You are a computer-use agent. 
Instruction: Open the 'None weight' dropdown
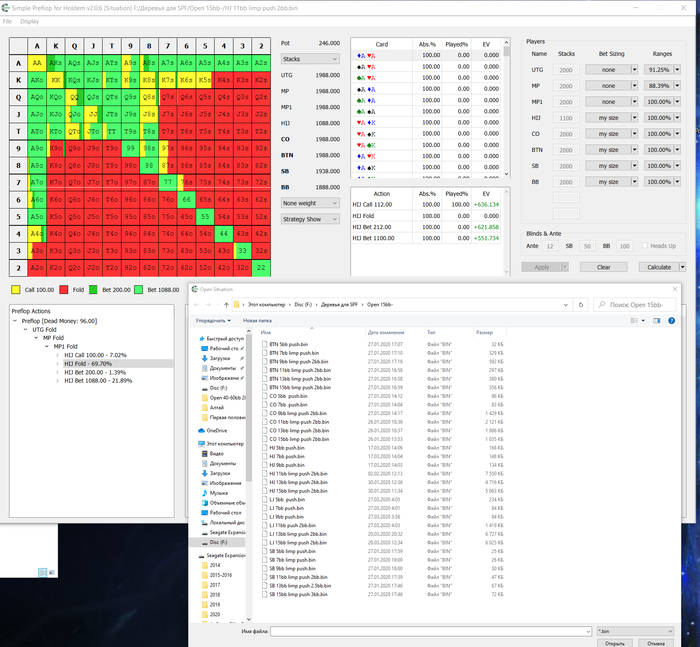pos(310,203)
